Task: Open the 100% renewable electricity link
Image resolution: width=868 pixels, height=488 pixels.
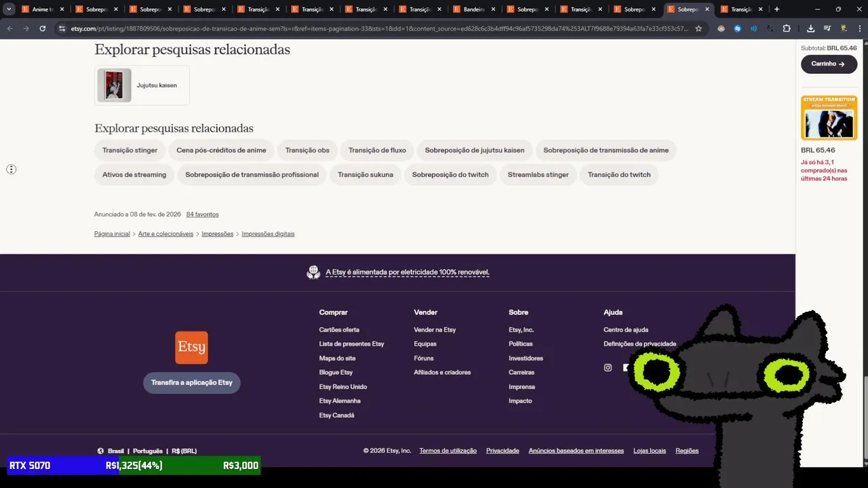Action: click(408, 272)
